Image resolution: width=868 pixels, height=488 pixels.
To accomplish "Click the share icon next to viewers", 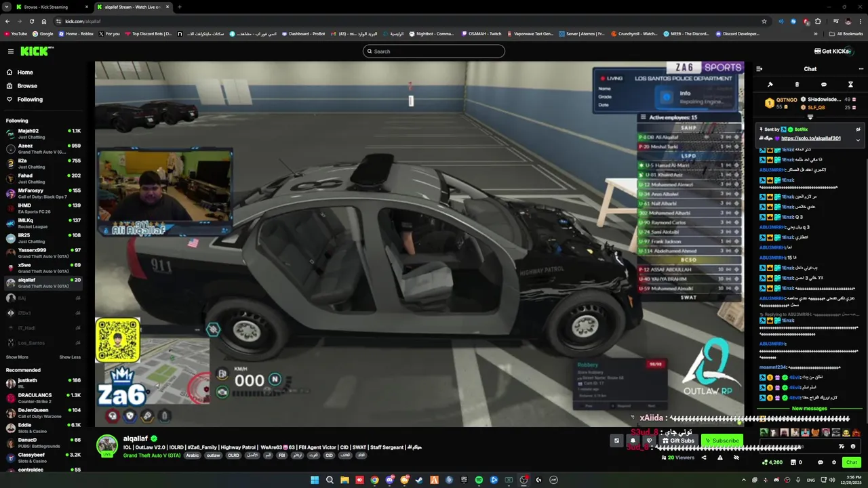I will click(703, 457).
